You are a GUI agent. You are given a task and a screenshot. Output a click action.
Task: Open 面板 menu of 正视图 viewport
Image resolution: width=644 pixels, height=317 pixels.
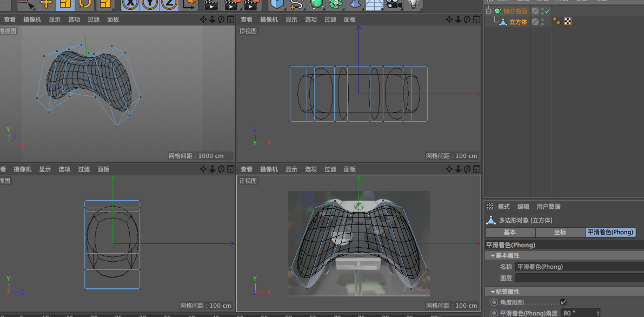tap(349, 169)
